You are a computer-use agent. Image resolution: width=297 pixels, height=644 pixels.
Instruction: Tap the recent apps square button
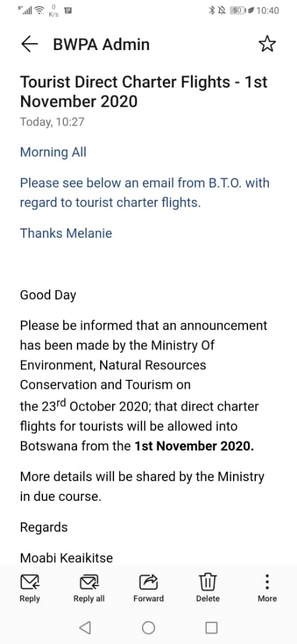211,627
